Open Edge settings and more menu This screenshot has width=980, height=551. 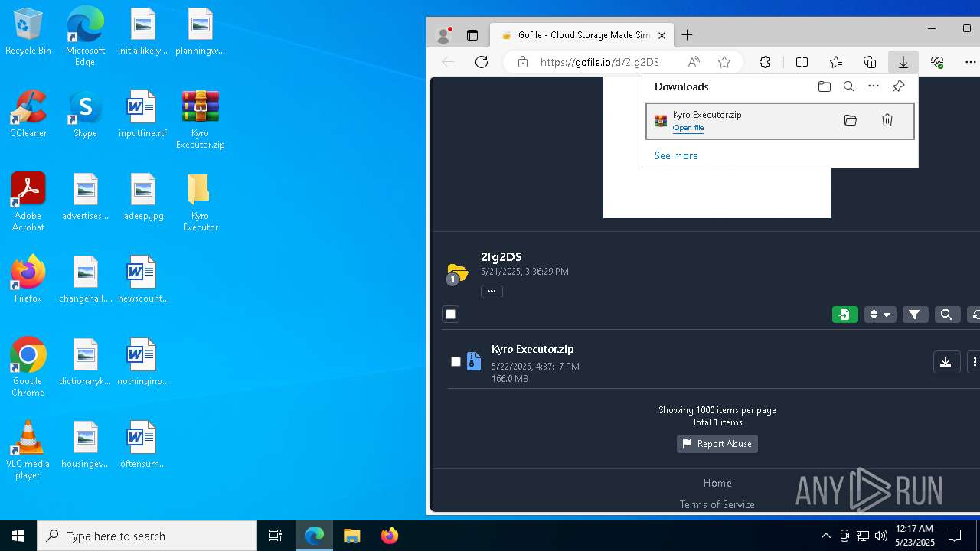click(971, 62)
